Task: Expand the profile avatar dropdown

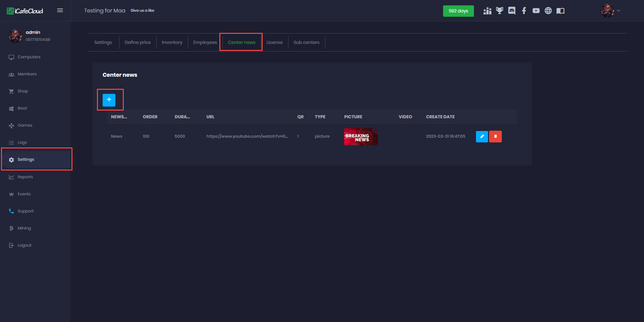Action: point(610,11)
